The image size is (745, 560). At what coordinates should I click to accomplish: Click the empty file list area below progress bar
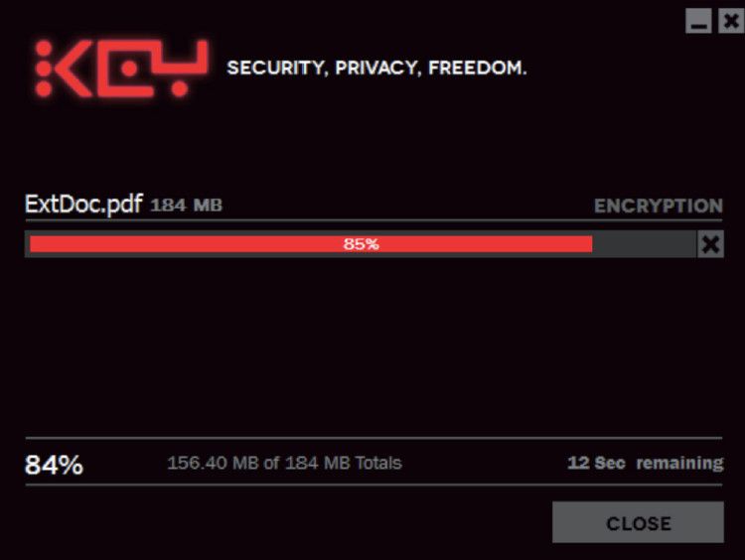tap(372, 348)
